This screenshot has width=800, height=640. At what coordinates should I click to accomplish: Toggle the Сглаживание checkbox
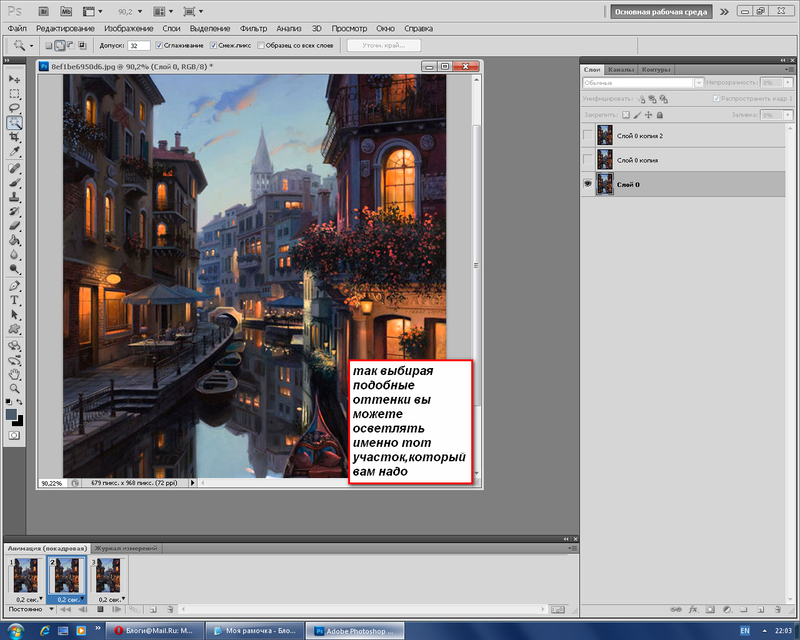click(x=159, y=45)
